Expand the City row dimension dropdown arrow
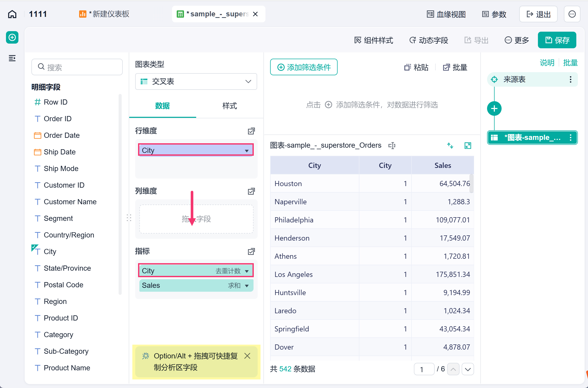The height and width of the screenshot is (388, 588). (247, 151)
